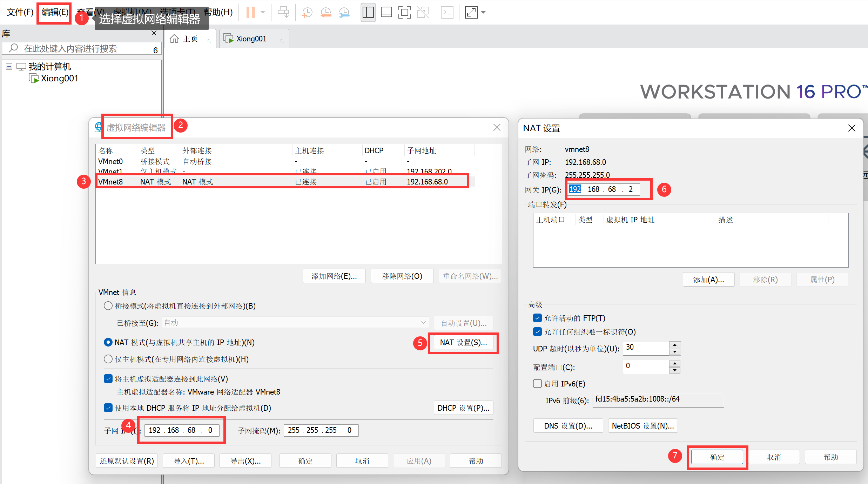Collapse the 我的计算机 tree node
Image resolution: width=868 pixels, height=484 pixels.
pos(9,67)
